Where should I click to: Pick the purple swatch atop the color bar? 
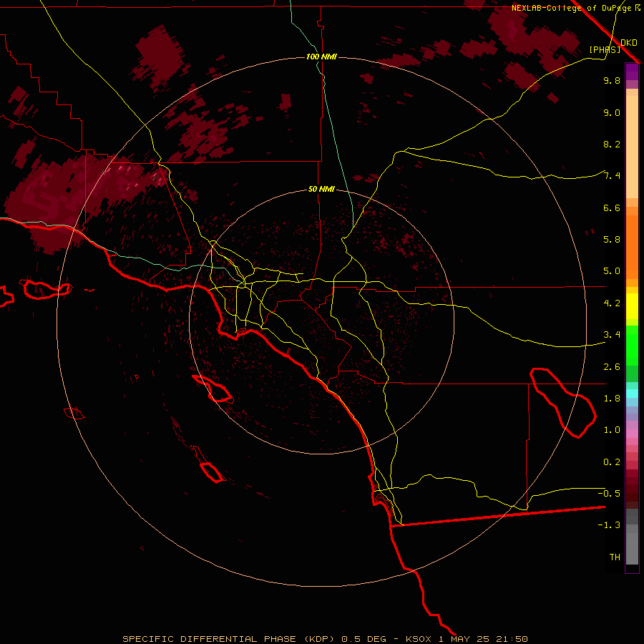coord(632,72)
